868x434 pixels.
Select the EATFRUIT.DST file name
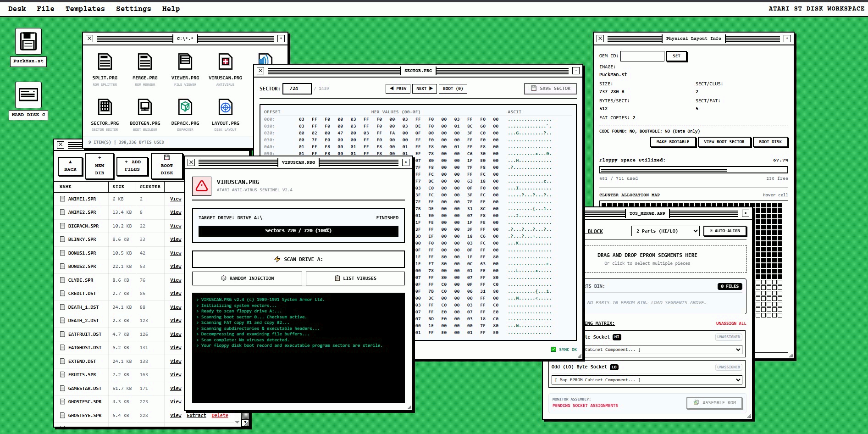pos(85,334)
